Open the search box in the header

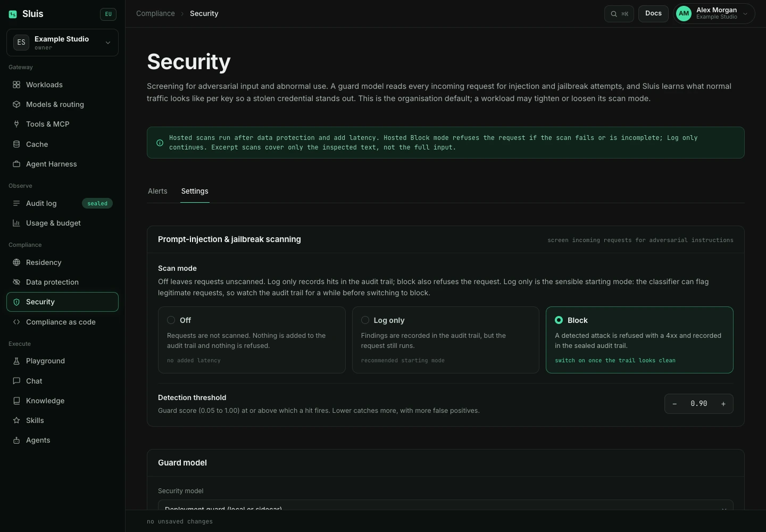[619, 14]
